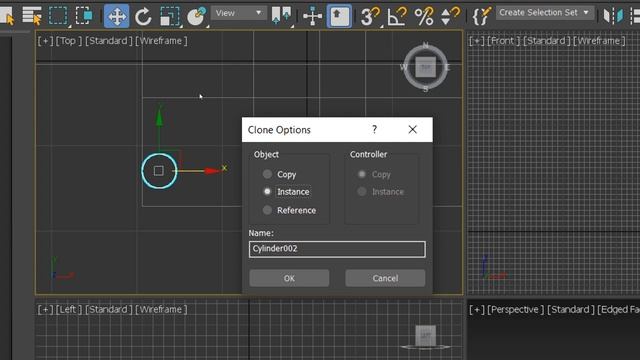Click the ViewCube Top face in Top viewport
The width and height of the screenshot is (640, 360).
pos(425,67)
